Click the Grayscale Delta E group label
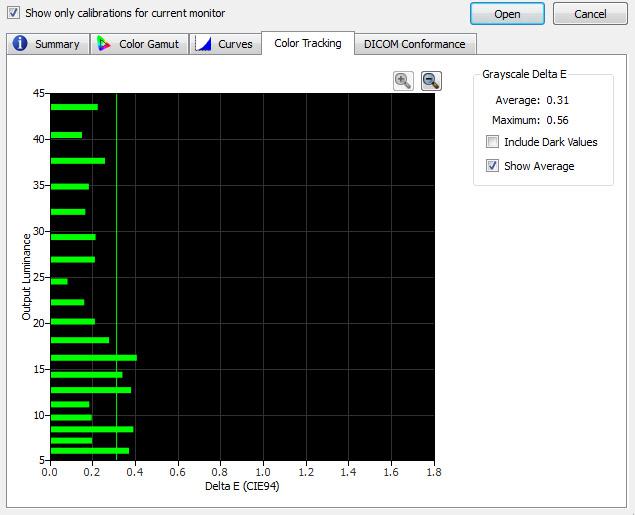Image resolution: width=635 pixels, height=515 pixels. (524, 74)
